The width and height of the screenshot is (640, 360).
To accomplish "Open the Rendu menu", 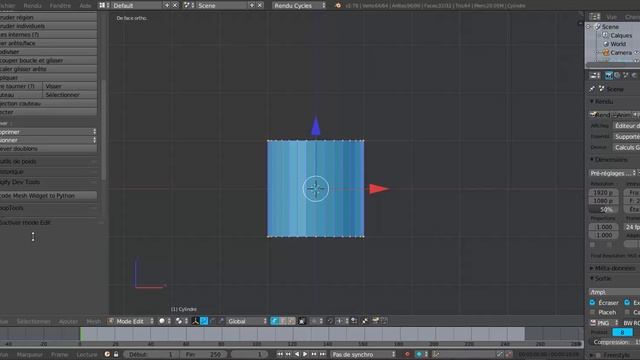I will click(x=33, y=5).
